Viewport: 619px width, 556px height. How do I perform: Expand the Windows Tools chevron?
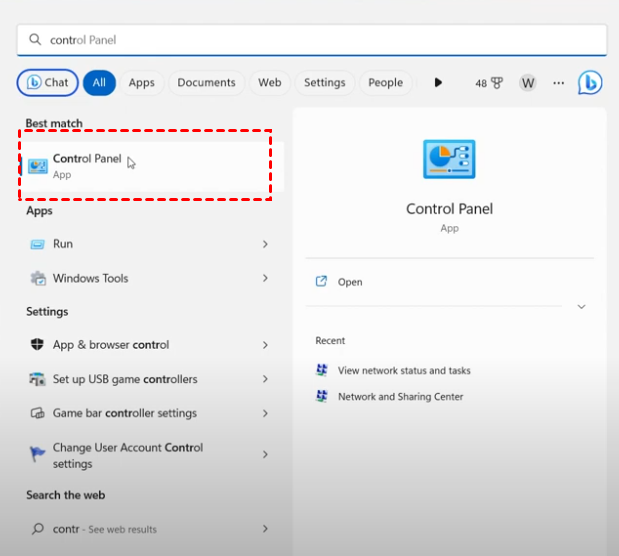coord(265,278)
